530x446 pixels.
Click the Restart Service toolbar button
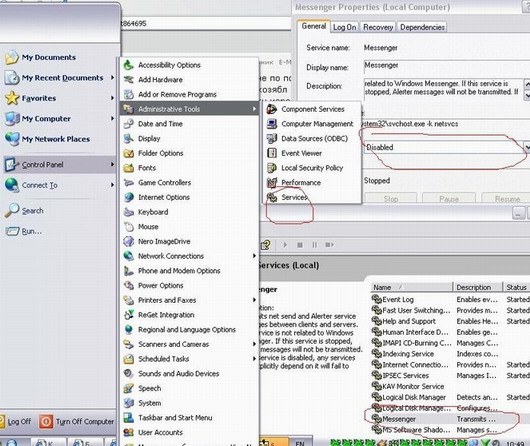[x=329, y=245]
